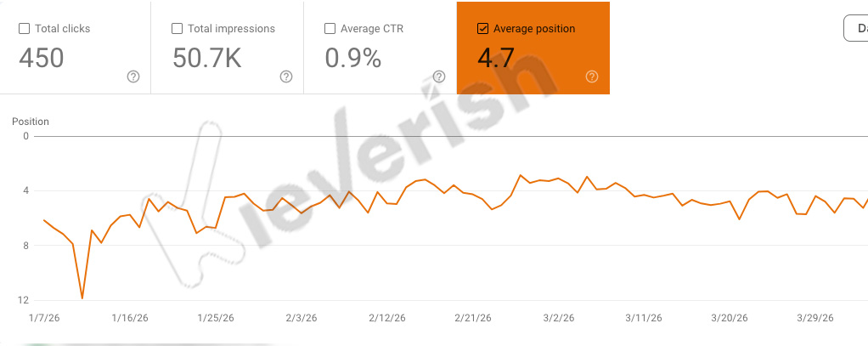Select the 0.9% average CTR value
868x346 pixels.
point(353,58)
